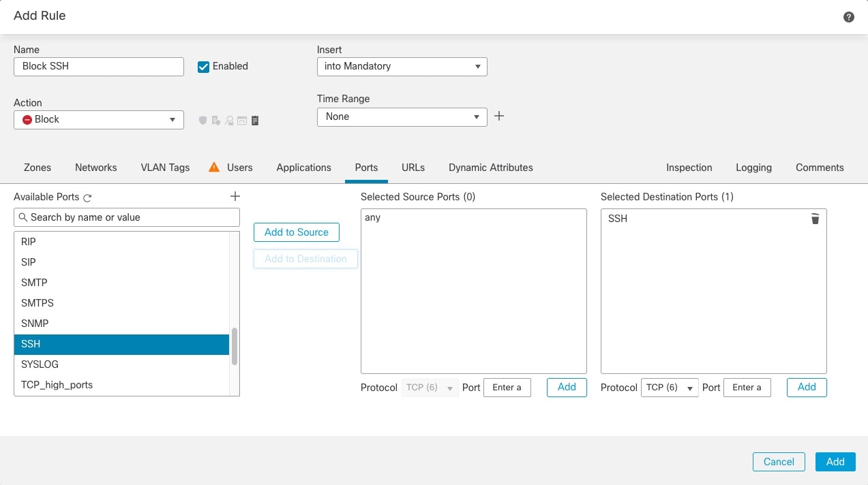Switch to the Networks tab
This screenshot has height=485, width=868.
(x=95, y=167)
